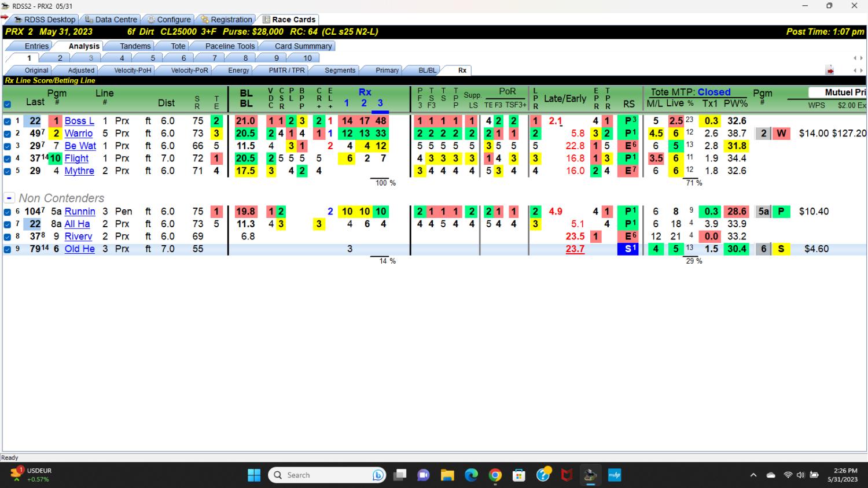Open the Runnin horse link
Screen dimensions: 868x488
click(80, 212)
